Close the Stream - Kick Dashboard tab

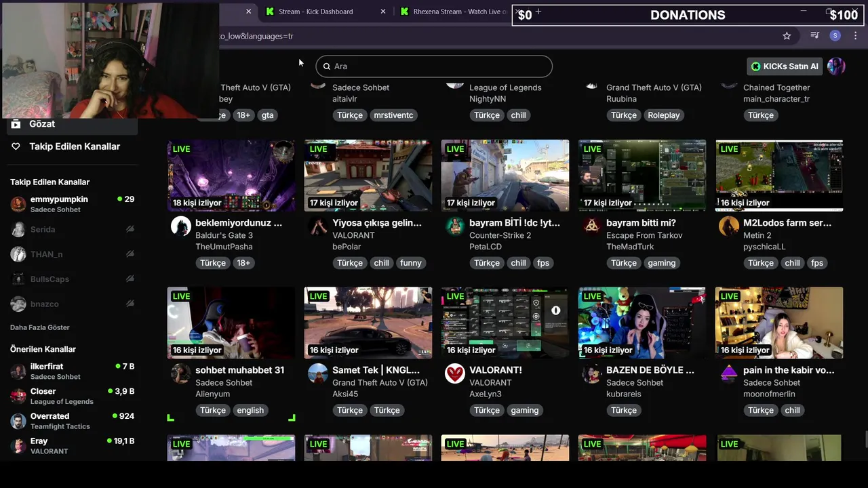(x=383, y=12)
